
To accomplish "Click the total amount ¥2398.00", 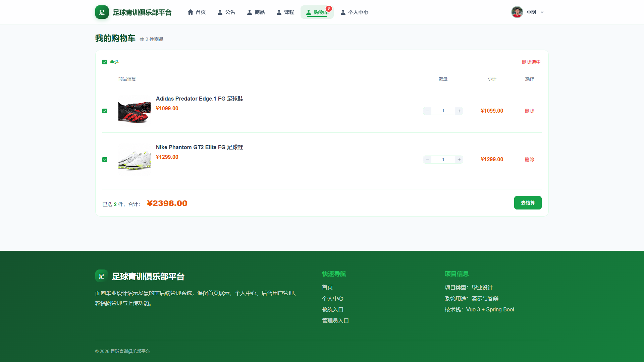I will (x=167, y=203).
